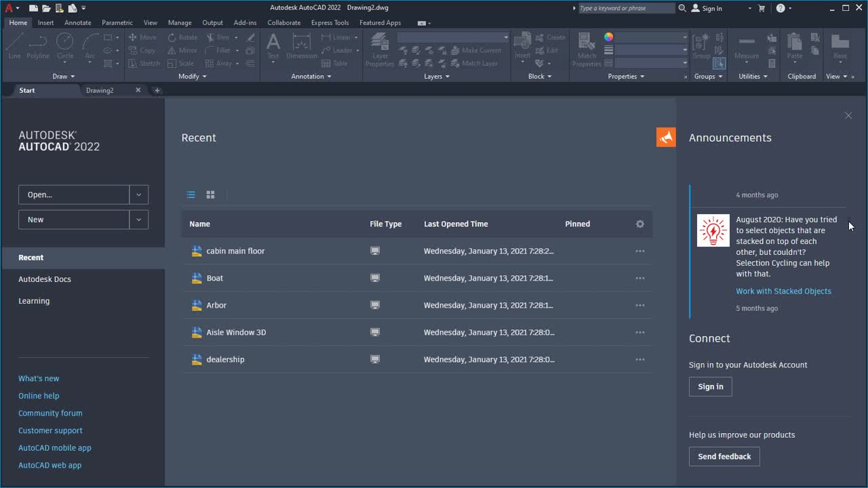Open the Community forum link
Image resolution: width=868 pixels, height=488 pixels.
[x=50, y=413]
